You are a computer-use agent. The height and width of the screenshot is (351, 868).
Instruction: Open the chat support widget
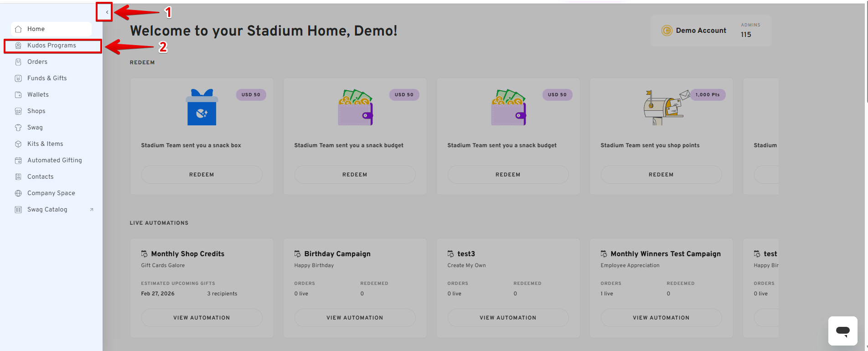842,331
